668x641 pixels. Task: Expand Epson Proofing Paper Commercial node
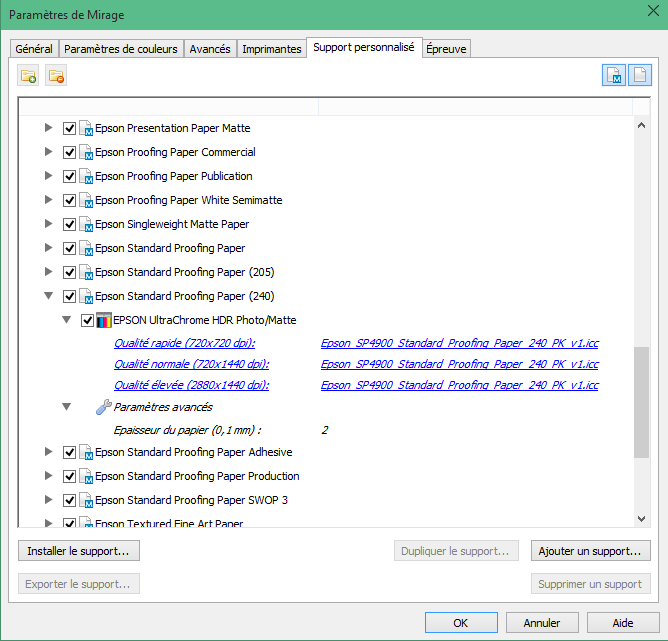coord(49,152)
